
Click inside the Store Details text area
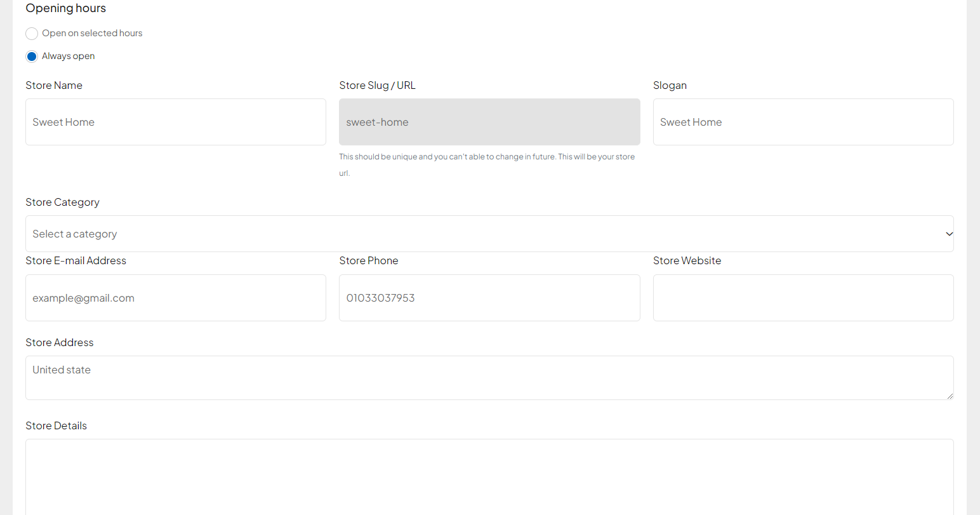coord(489,476)
